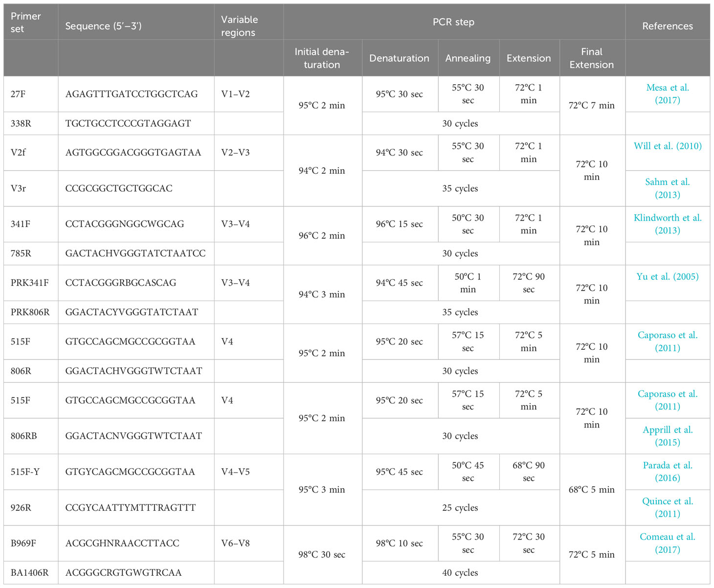Click sequence 'GTGYCAGCMGCCGCGGTAA'
The width and height of the screenshot is (714, 588).
[130, 472]
